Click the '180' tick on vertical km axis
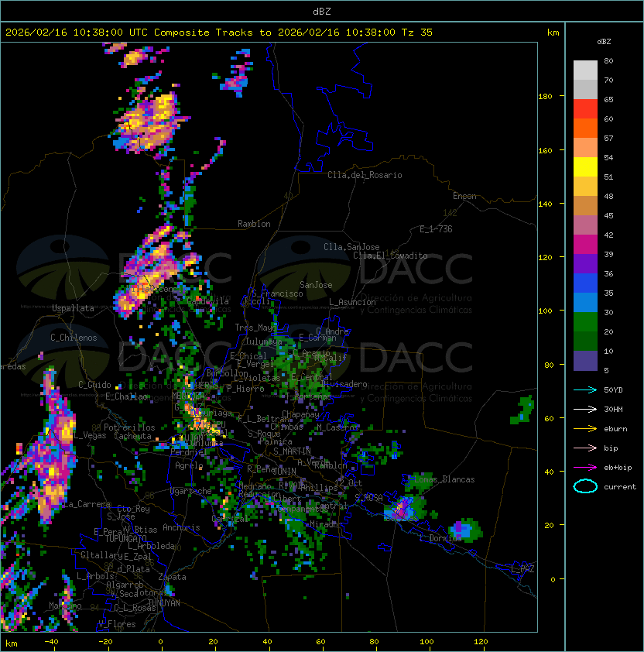 click(x=545, y=97)
